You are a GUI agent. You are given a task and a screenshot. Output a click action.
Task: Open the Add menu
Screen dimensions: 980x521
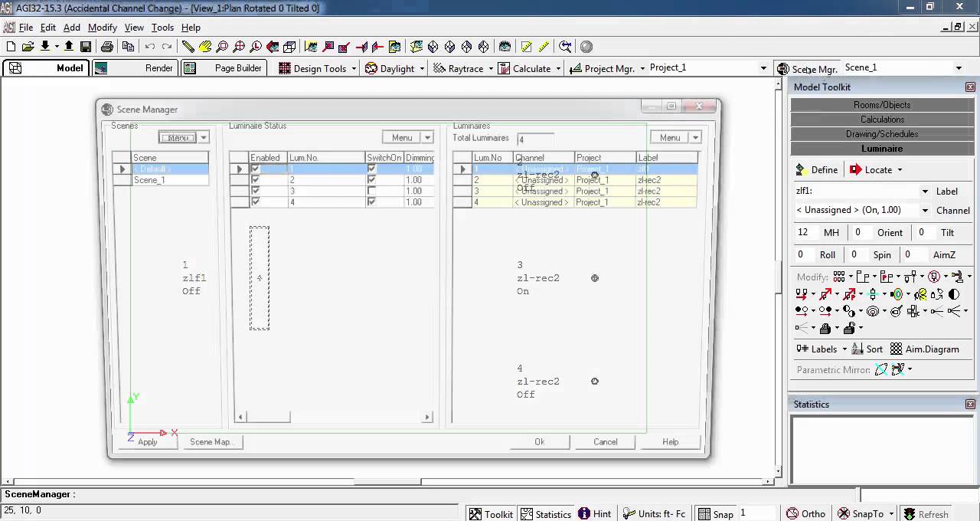(x=72, y=28)
